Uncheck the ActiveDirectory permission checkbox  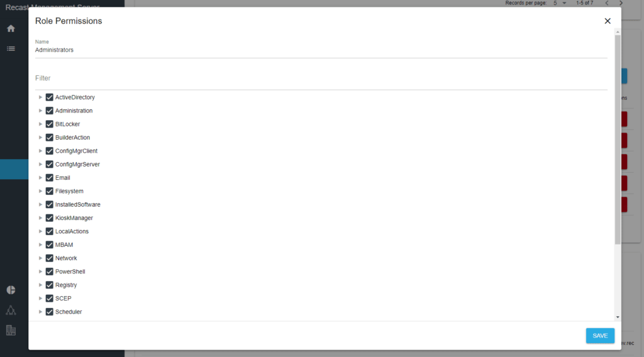click(50, 97)
